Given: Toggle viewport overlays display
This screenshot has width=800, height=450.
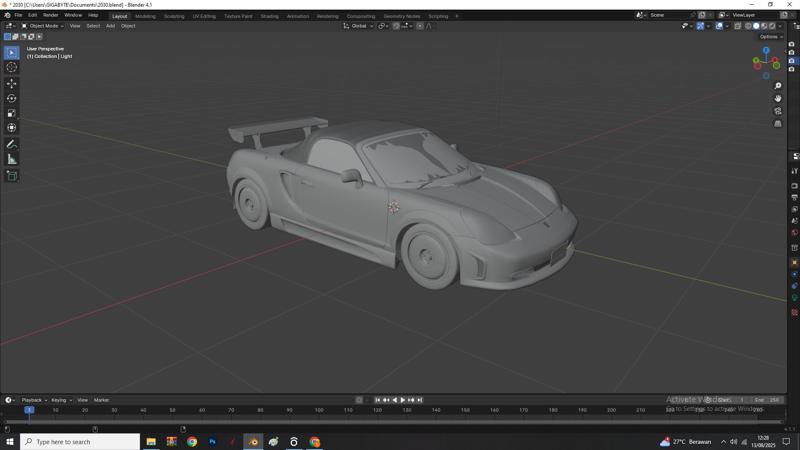Looking at the screenshot, I should coord(719,26).
